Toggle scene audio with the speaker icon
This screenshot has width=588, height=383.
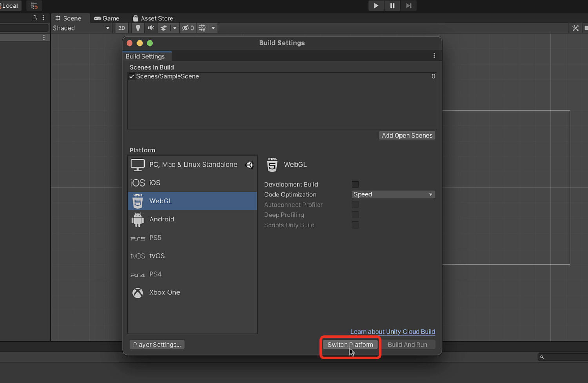click(151, 28)
